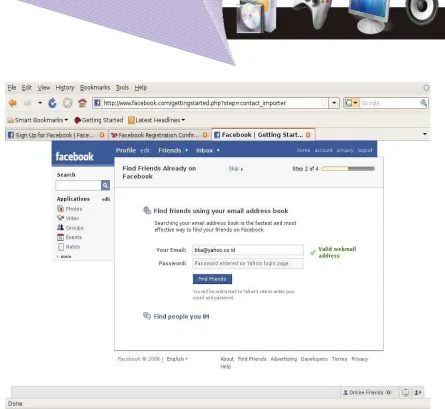Open Photos application in sidebar

[70, 209]
